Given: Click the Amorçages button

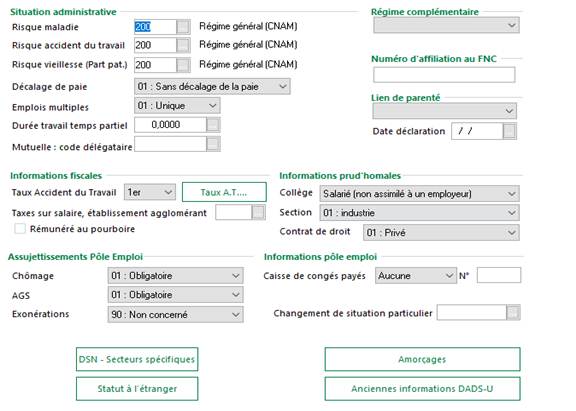Looking at the screenshot, I should 422,359.
